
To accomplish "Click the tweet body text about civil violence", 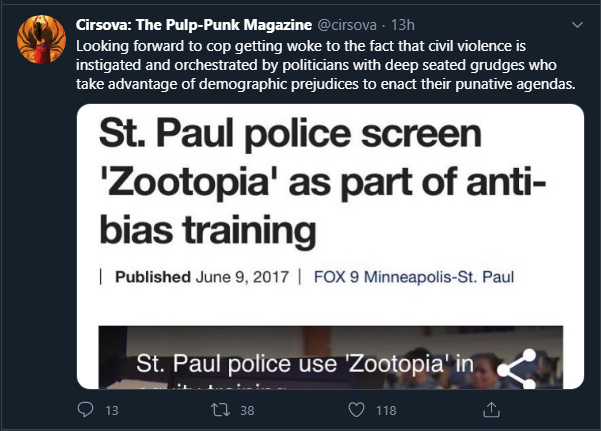I will coord(325,65).
